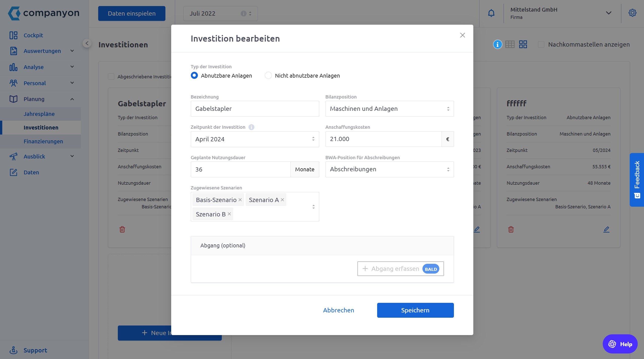Open Support in sidebar
This screenshot has width=644, height=359.
tap(35, 350)
